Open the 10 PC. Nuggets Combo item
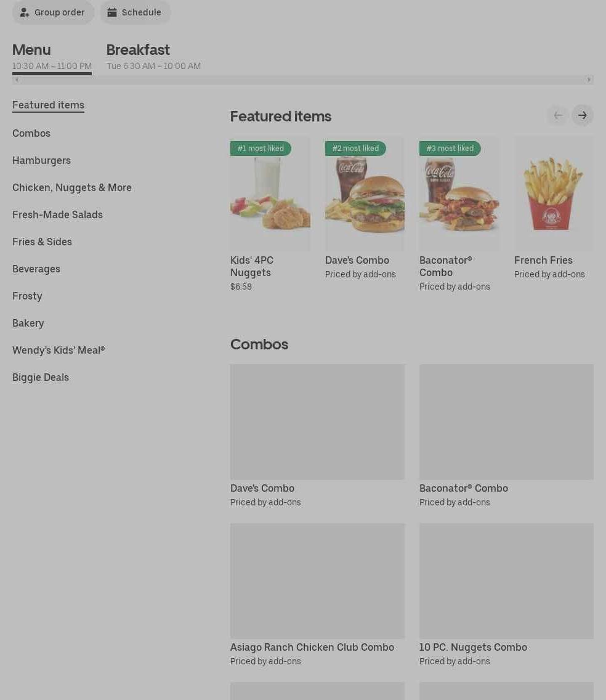 click(x=506, y=595)
